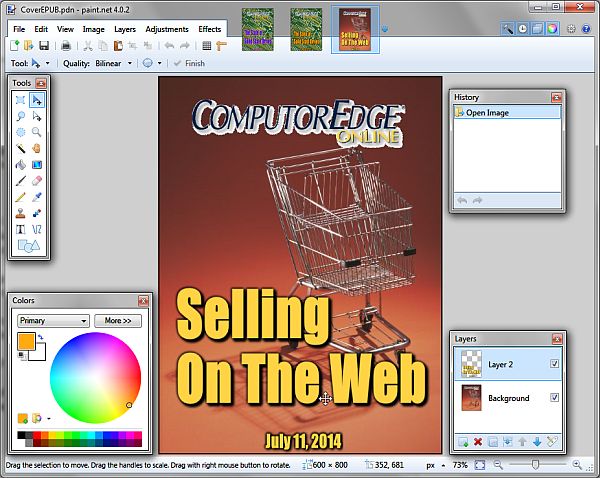Toggle the Colors window button
Viewport: 600px width, 478px height.
pyautogui.click(x=552, y=29)
